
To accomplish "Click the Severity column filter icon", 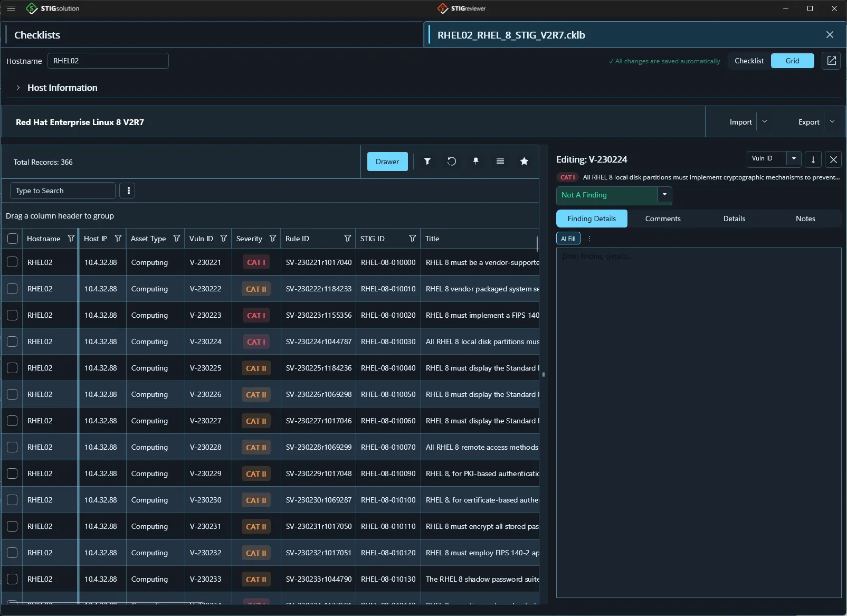I will coord(273,239).
